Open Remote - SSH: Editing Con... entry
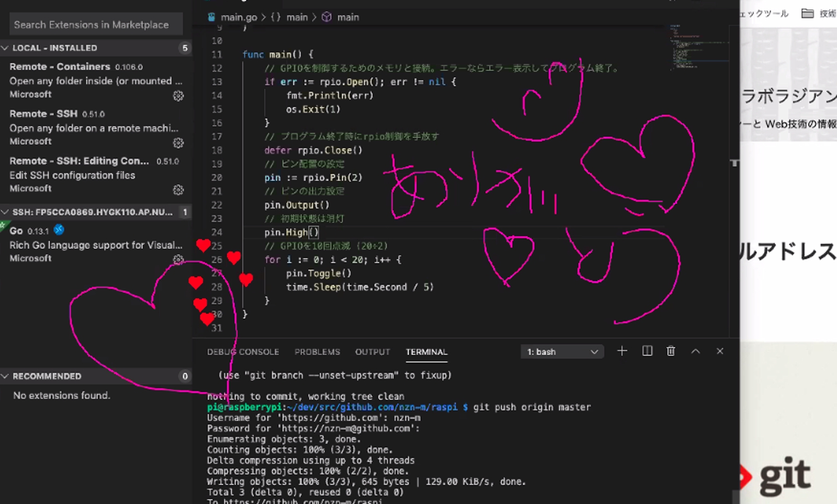Image resolution: width=837 pixels, height=504 pixels. tap(96, 175)
